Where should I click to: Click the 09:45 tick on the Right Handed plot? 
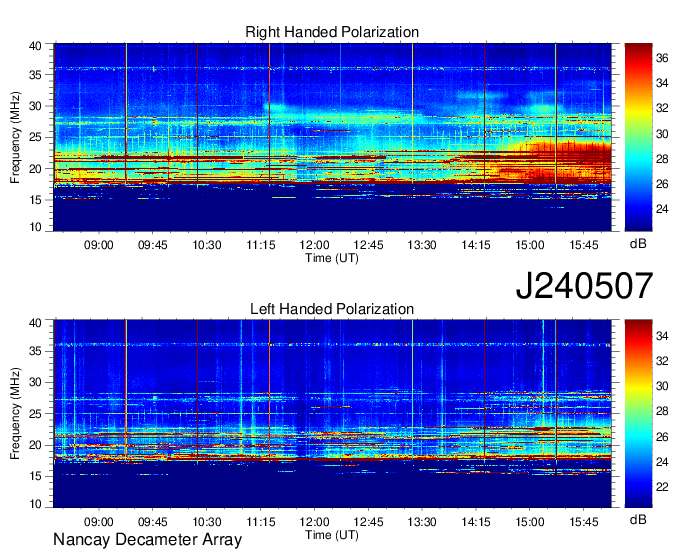pyautogui.click(x=153, y=245)
